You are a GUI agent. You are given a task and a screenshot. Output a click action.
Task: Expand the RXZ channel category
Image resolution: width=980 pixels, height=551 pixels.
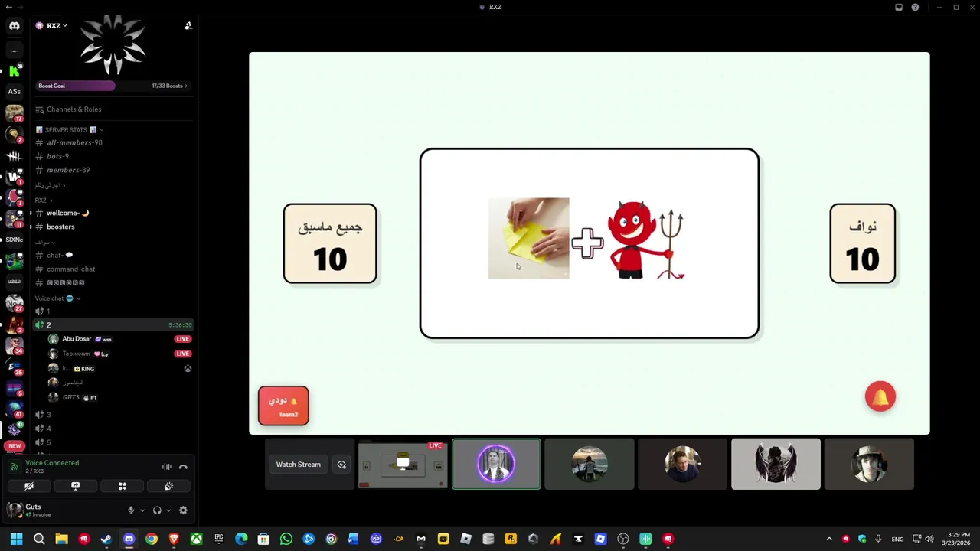tap(44, 200)
